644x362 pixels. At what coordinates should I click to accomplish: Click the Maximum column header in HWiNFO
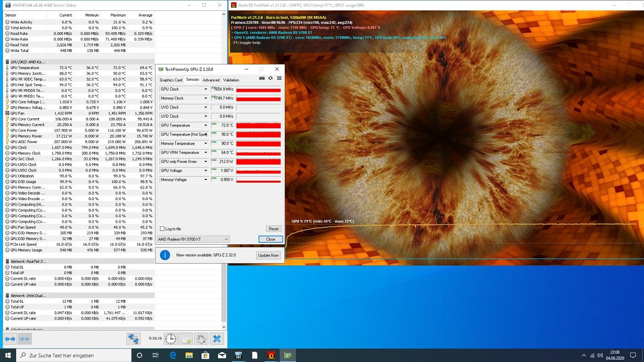coord(114,15)
